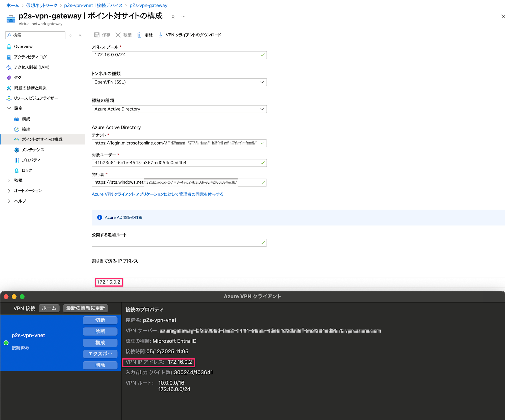Click the 問題の診断と解決 wrench icon
505x420 pixels.
click(9, 88)
